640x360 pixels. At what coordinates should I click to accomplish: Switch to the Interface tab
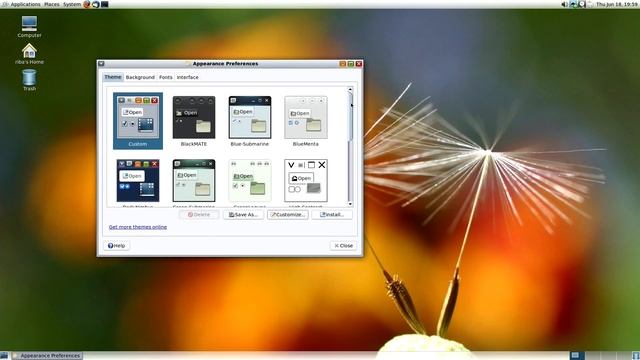coord(187,77)
